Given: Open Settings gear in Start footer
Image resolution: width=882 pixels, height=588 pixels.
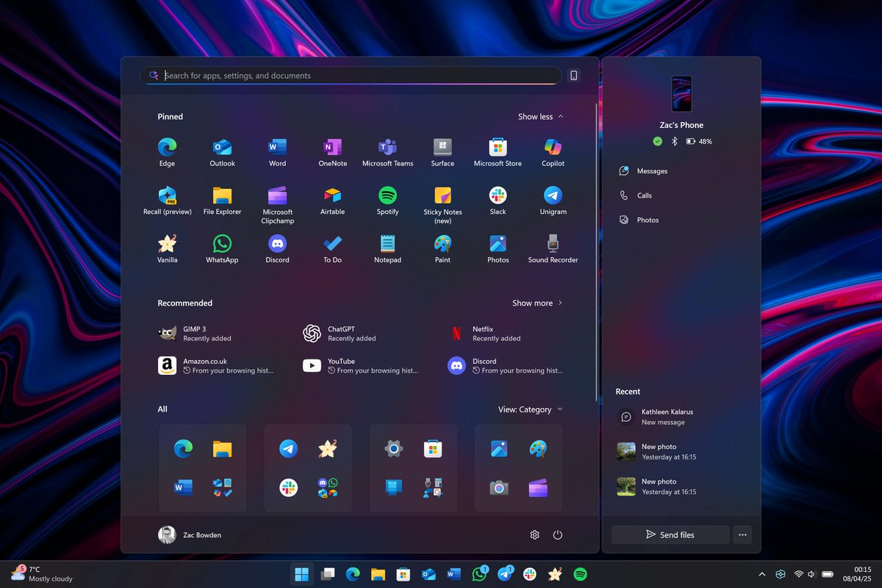Looking at the screenshot, I should pyautogui.click(x=534, y=535).
